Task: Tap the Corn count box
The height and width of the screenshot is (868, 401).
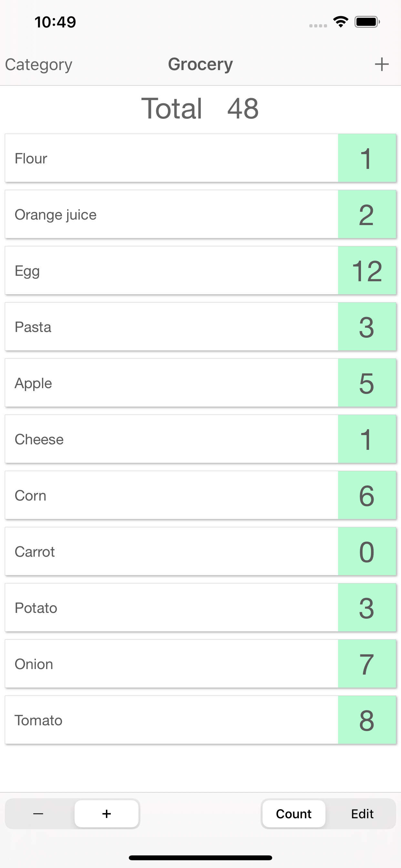Action: tap(367, 495)
